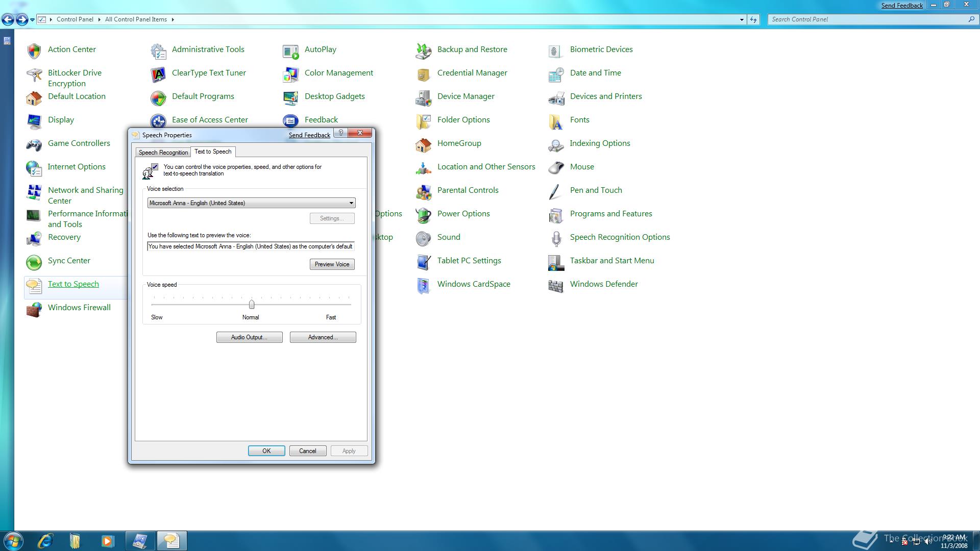Click the taskbar clock
The width and height of the screenshot is (980, 551).
pyautogui.click(x=954, y=541)
